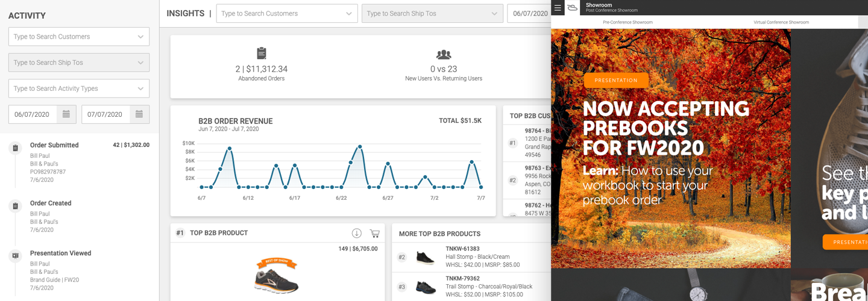Switch to Virtual Conference Showroom tab
This screenshot has height=301, width=868.
[781, 22]
